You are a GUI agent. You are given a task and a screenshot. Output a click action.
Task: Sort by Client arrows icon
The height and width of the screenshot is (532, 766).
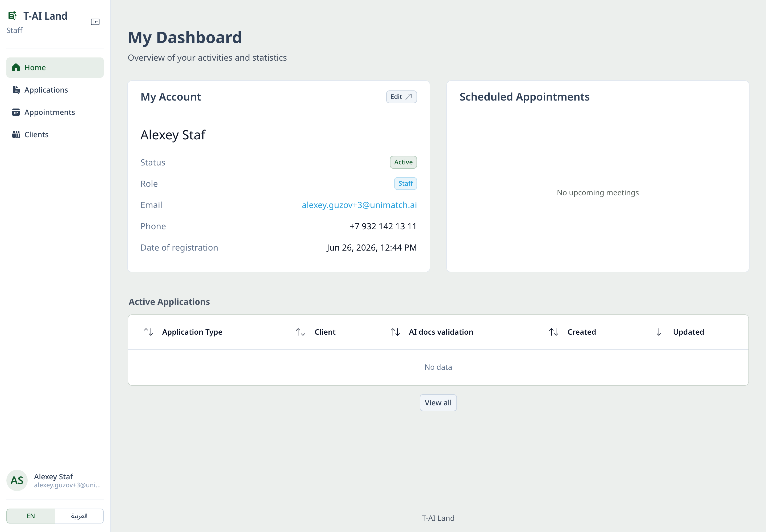301,332
